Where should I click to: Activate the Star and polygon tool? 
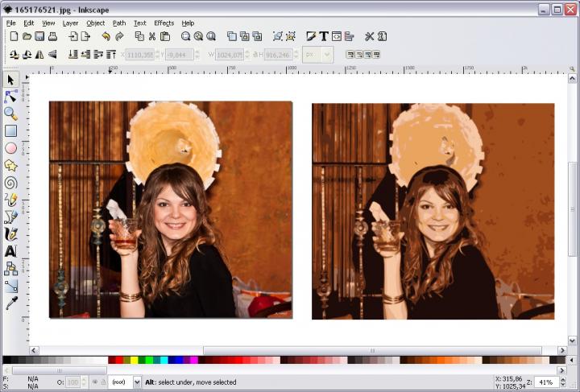10,165
